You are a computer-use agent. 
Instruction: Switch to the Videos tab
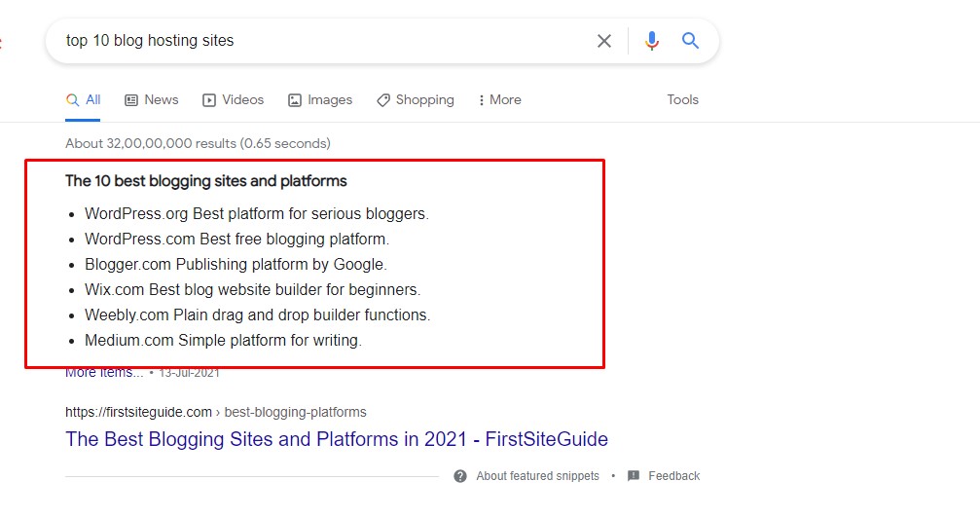(x=233, y=99)
